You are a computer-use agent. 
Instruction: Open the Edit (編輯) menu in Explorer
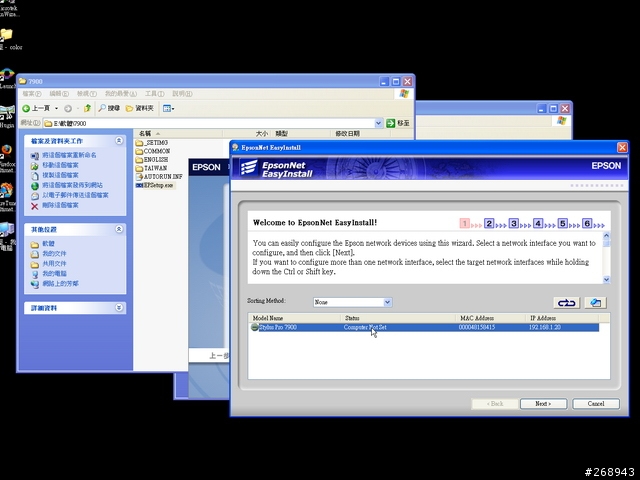pos(59,94)
